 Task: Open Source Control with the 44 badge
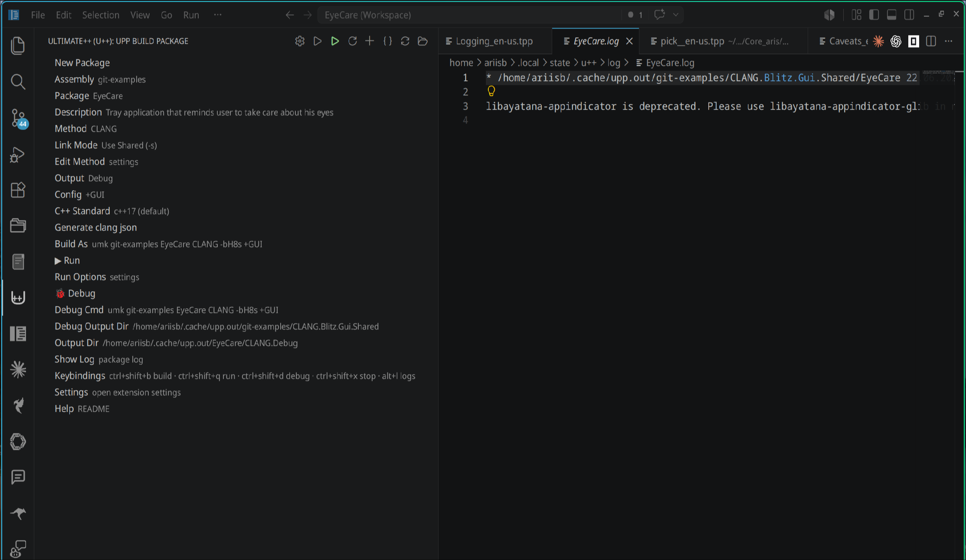pyautogui.click(x=19, y=118)
